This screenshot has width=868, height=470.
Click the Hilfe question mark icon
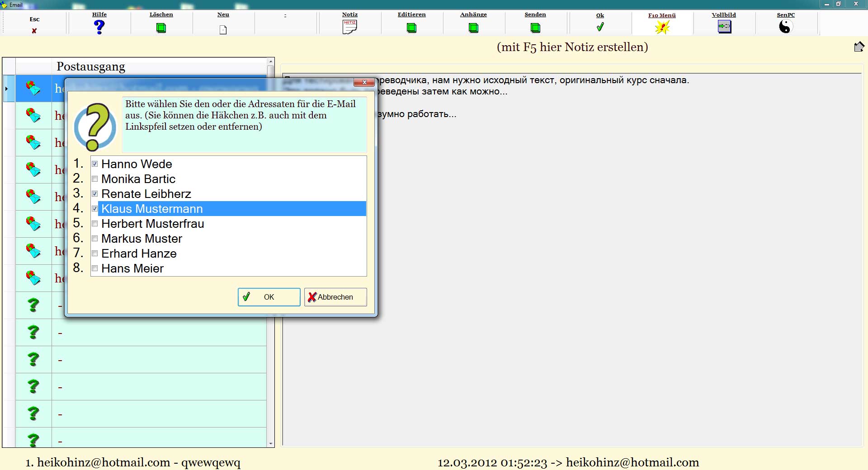99,27
